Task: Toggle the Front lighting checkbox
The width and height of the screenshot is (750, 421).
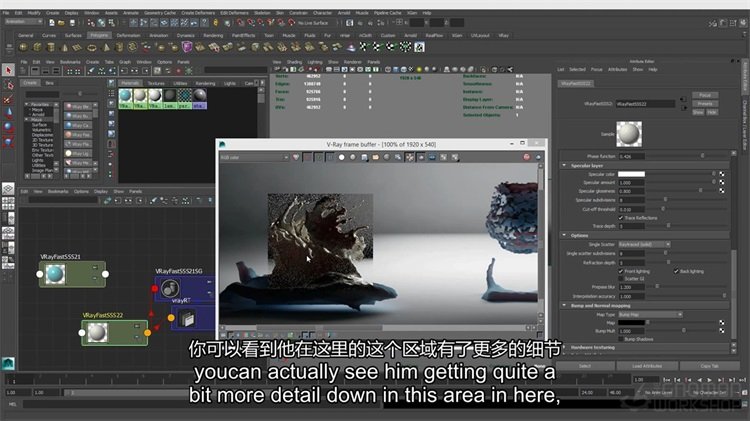Action: click(621, 271)
